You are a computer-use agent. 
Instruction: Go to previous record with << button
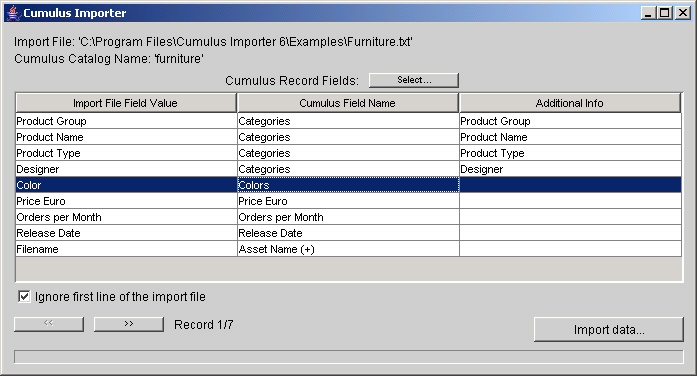click(49, 324)
